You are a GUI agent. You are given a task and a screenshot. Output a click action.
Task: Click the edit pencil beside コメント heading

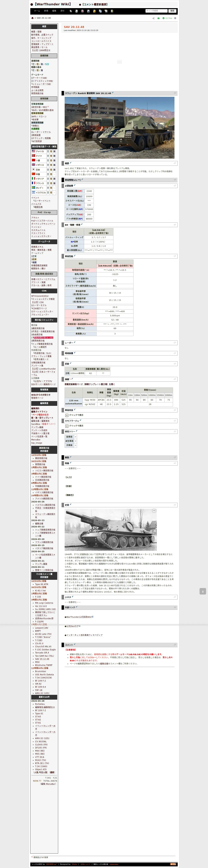75,645
